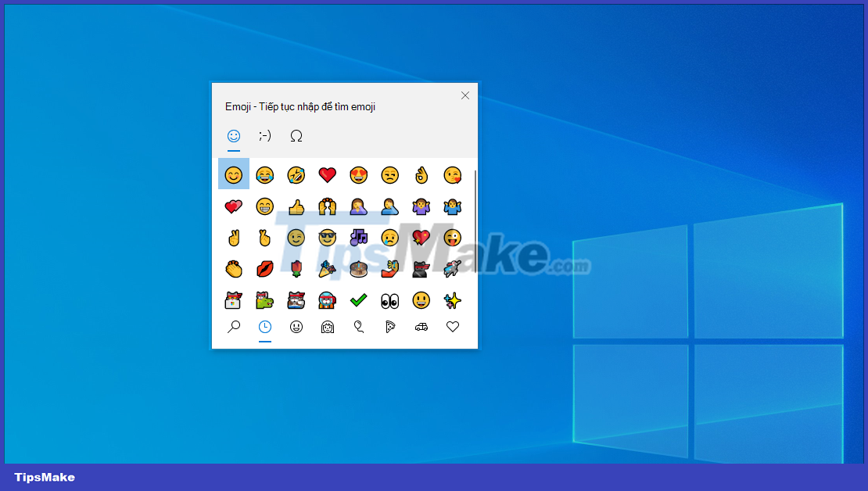Image resolution: width=868 pixels, height=491 pixels.
Task: Select the thumbs up emoji
Action: (x=296, y=206)
